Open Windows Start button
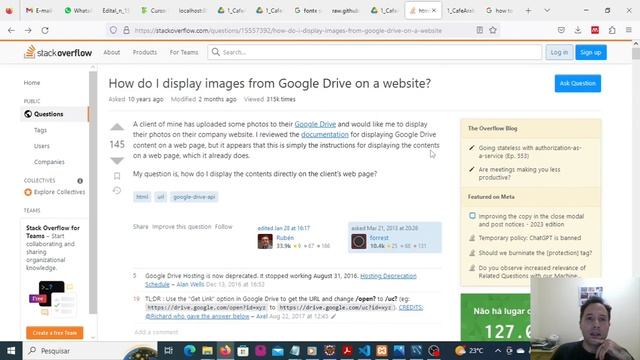This screenshot has height=360, width=640. (x=11, y=351)
